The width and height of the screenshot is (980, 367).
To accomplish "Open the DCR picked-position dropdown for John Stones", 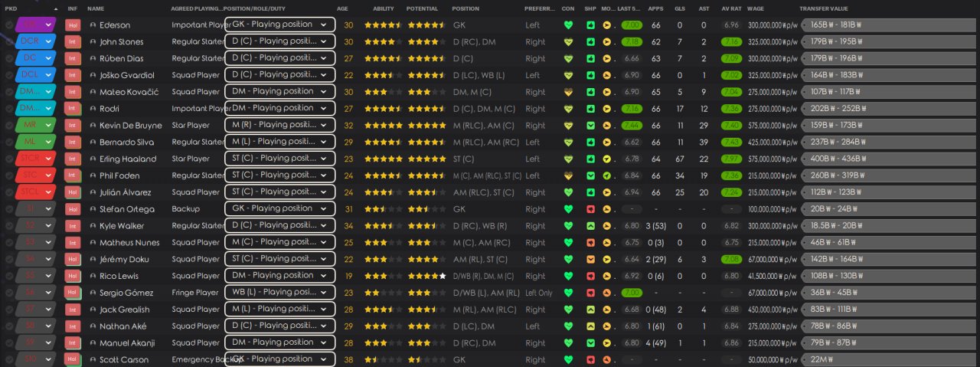I will pyautogui.click(x=36, y=42).
